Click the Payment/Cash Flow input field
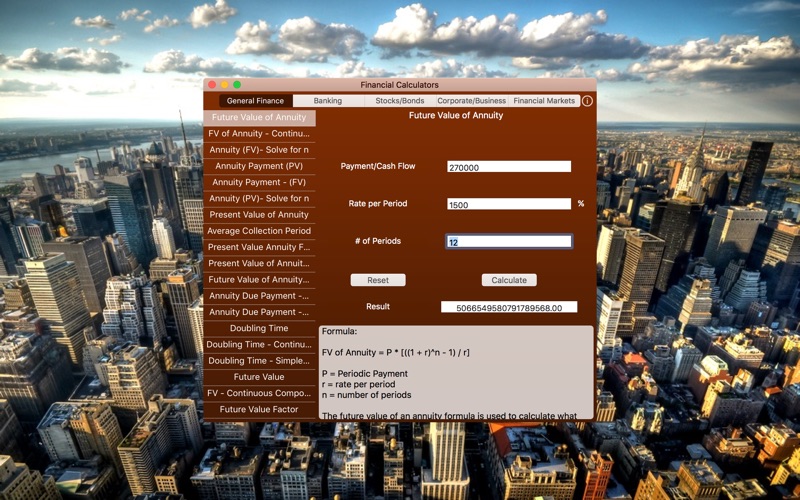Screen dimensions: 800x500 pos(509,167)
